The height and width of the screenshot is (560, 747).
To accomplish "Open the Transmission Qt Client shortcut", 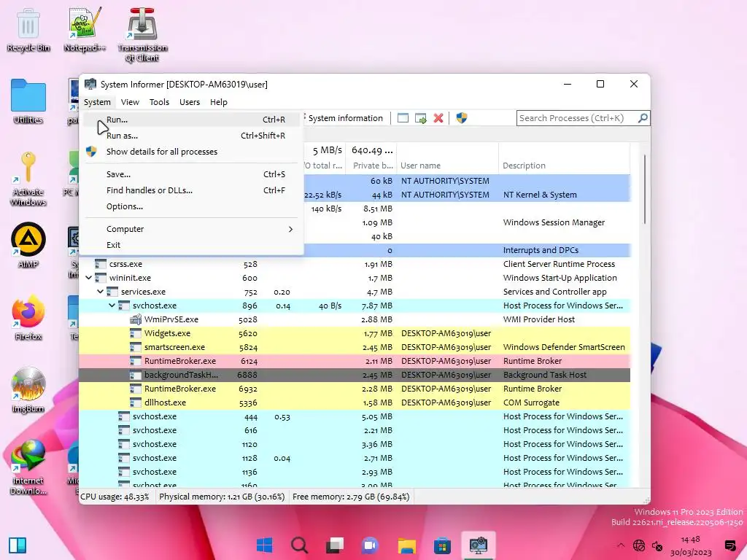I will 142,35.
